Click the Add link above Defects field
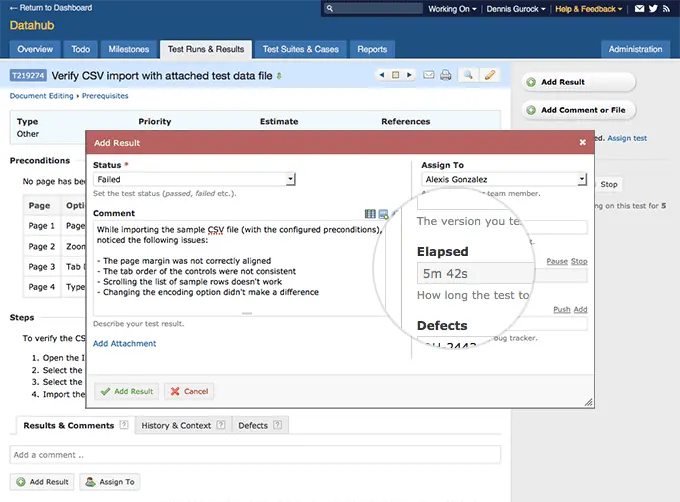The width and height of the screenshot is (680, 502). 580,309
